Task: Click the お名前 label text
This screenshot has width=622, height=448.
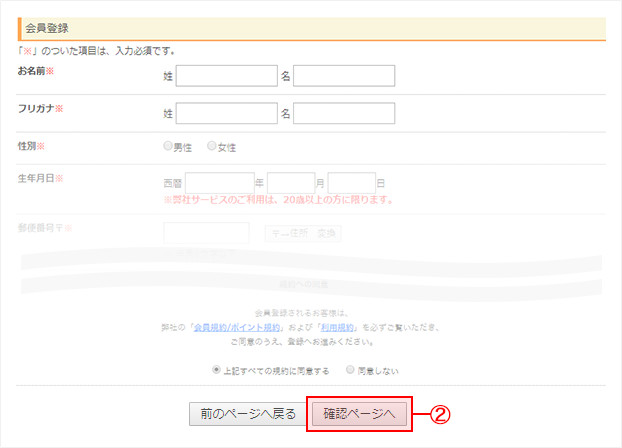Action: point(31,71)
